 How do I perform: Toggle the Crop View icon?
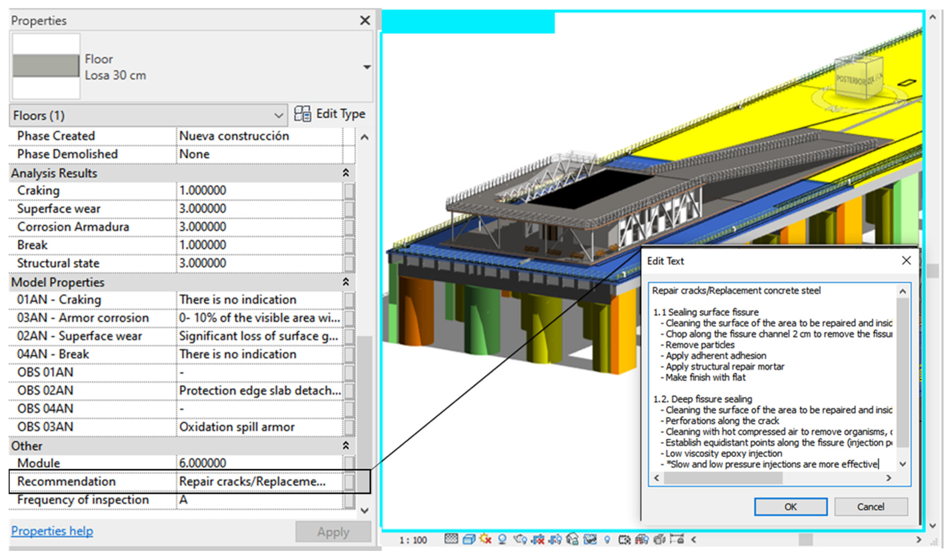tap(538, 540)
